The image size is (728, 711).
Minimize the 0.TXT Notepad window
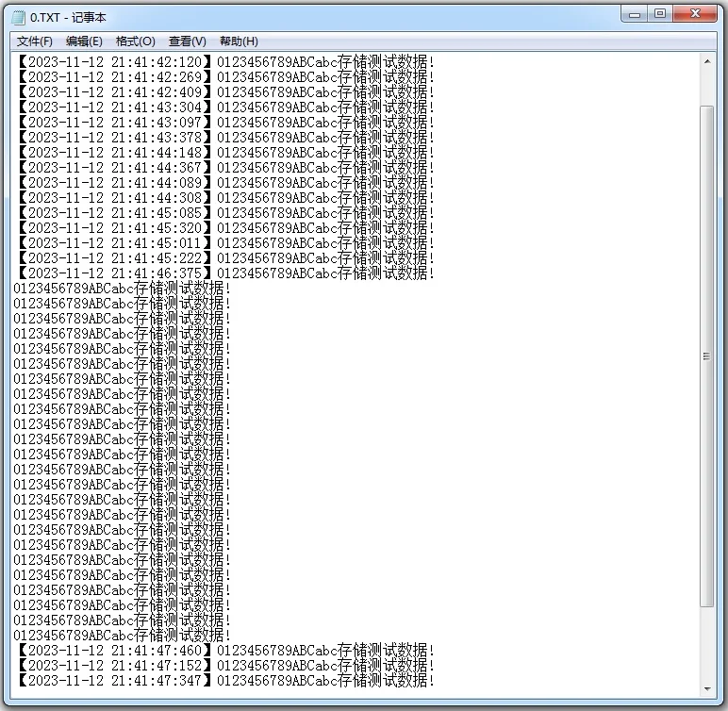[x=635, y=14]
